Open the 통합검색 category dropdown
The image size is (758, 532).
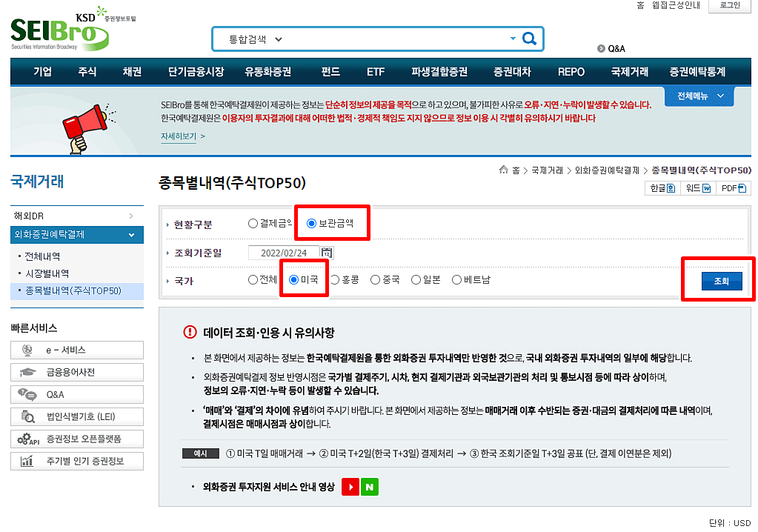point(255,39)
